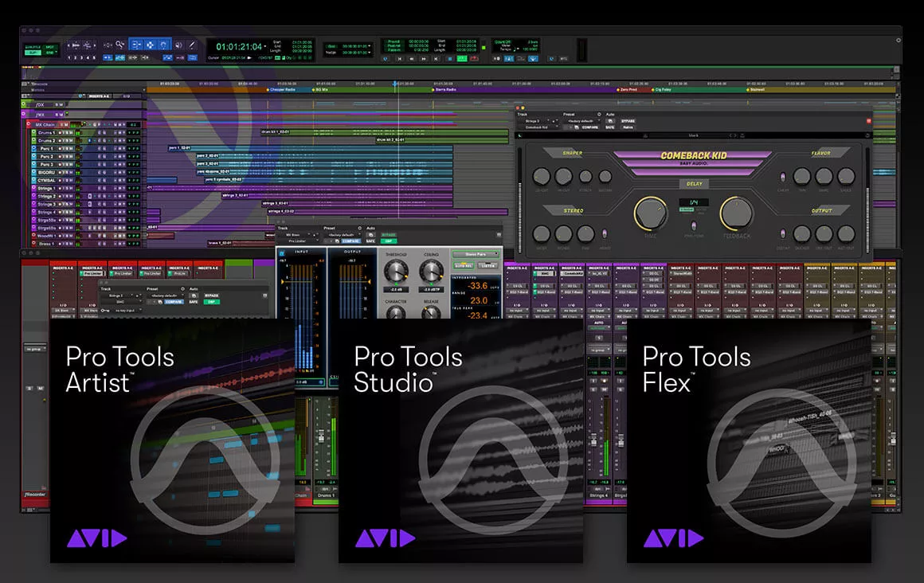Open the Pro Limiter preset dropdown
The image size is (924, 583).
344,235
